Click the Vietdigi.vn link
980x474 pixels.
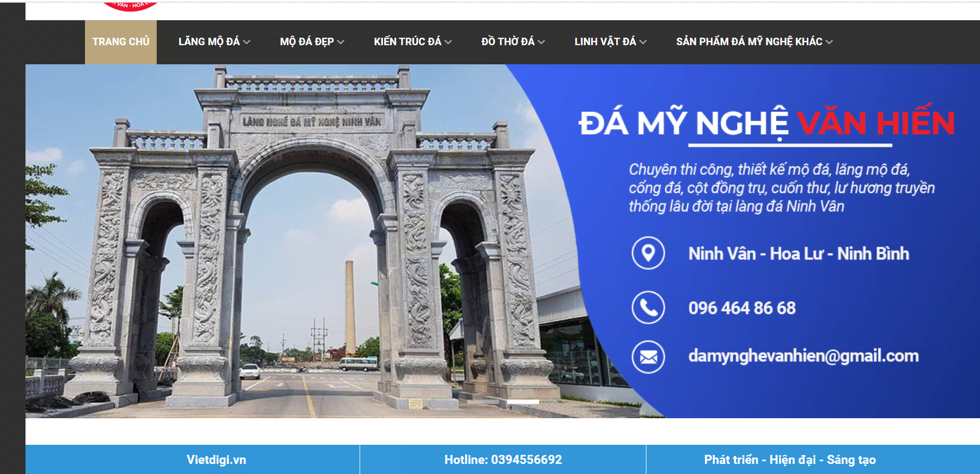click(x=216, y=460)
